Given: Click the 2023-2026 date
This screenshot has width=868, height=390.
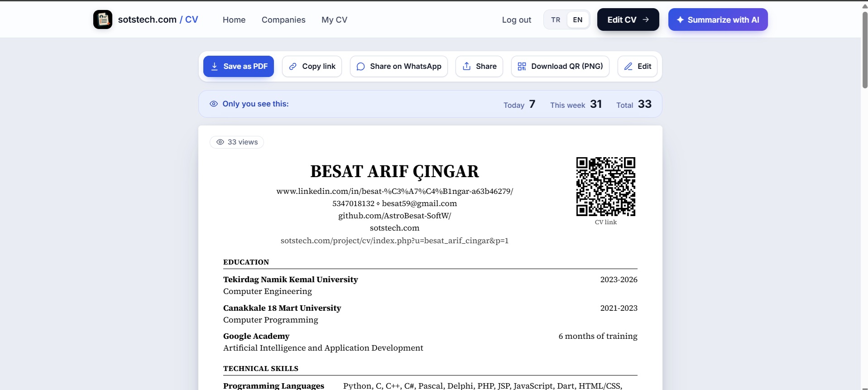Looking at the screenshot, I should click(x=619, y=279).
